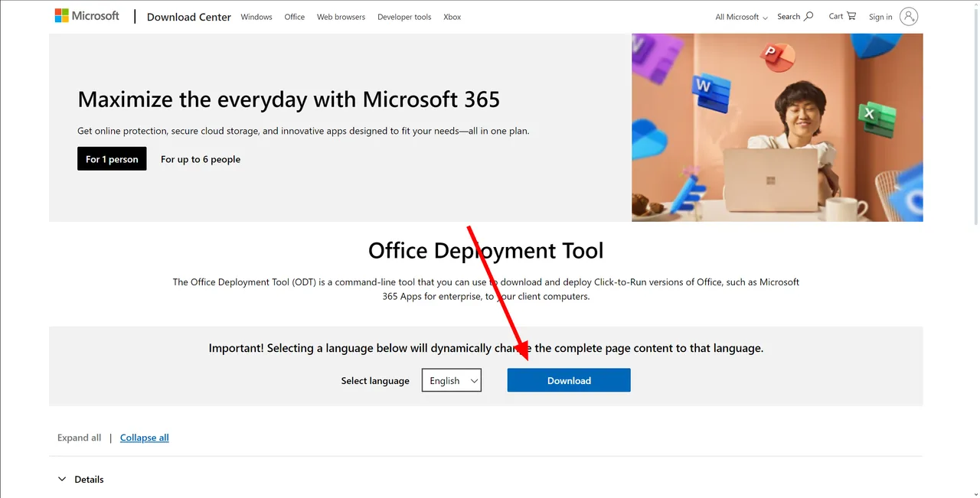
Task: Click the Microsoft logo
Action: click(x=87, y=16)
